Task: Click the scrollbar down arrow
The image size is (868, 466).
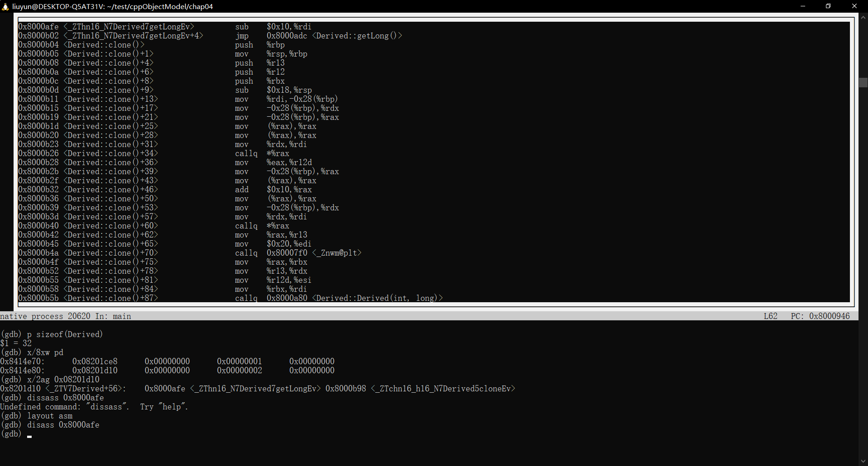Action: pos(863,461)
